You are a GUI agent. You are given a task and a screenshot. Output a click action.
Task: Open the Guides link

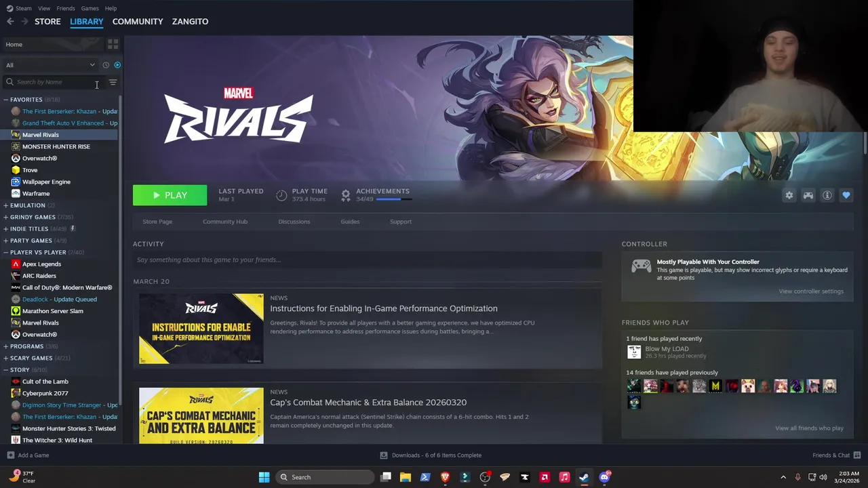tap(350, 222)
